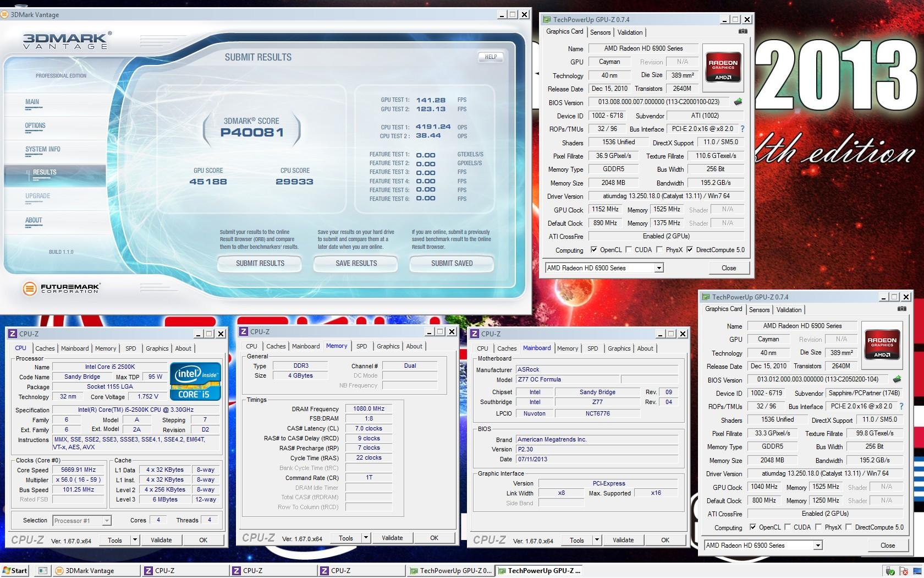The image size is (924, 578).
Task: Click the upper GPU-Z window title icon
Action: [547, 19]
